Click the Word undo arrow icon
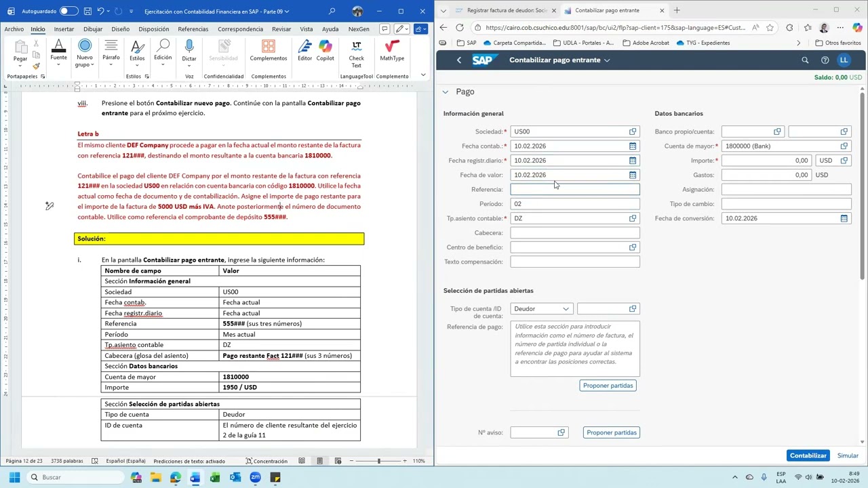Screen dimensions: 868x488 (x=101, y=11)
